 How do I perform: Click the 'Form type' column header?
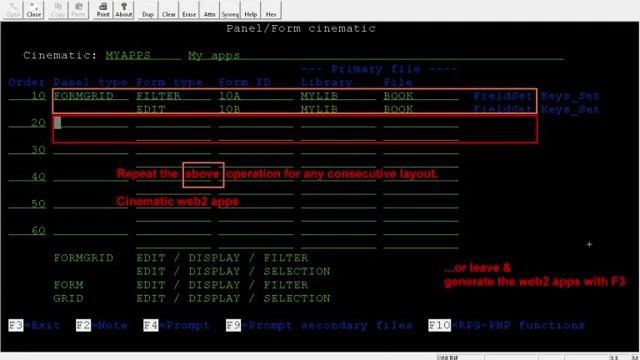point(169,82)
